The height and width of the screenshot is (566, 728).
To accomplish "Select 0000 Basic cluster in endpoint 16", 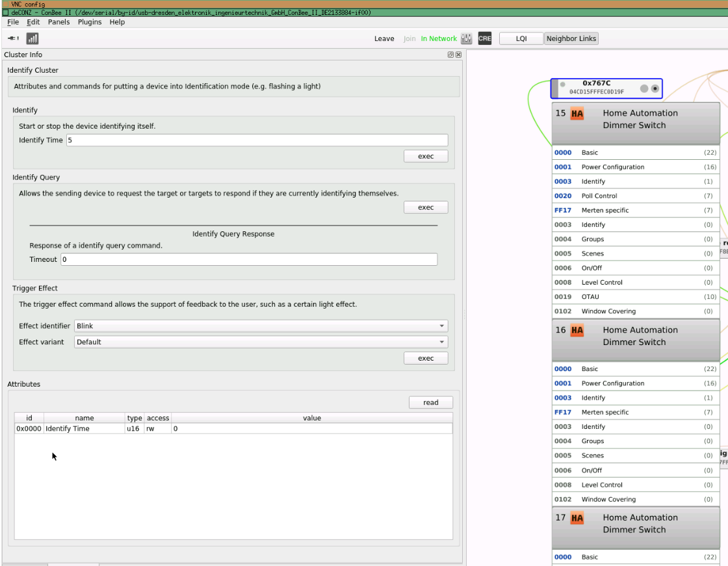I will click(x=636, y=369).
